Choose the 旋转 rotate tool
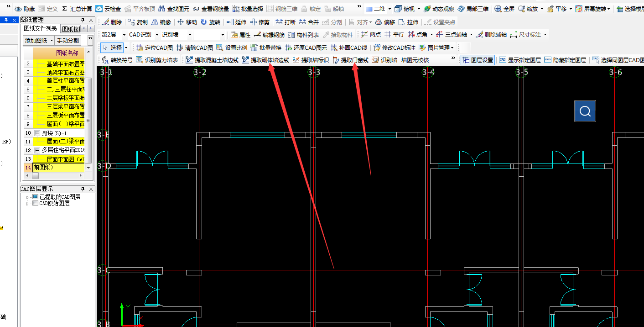This screenshot has width=644, height=327. point(210,22)
